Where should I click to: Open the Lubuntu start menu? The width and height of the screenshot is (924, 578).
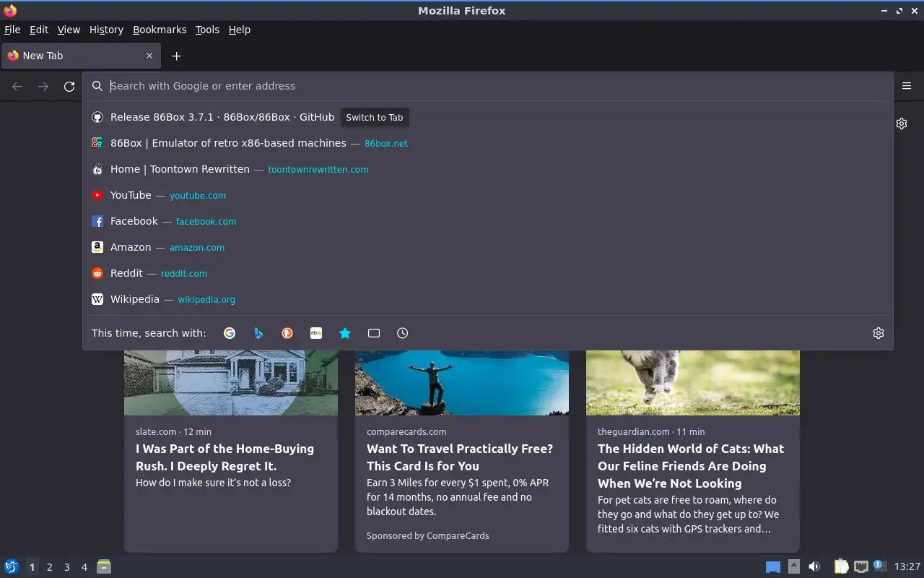[x=11, y=567]
